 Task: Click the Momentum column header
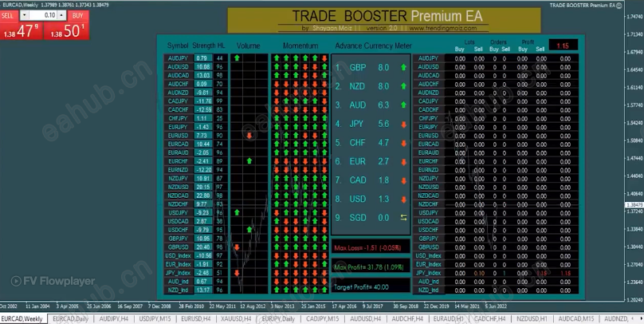pos(300,45)
